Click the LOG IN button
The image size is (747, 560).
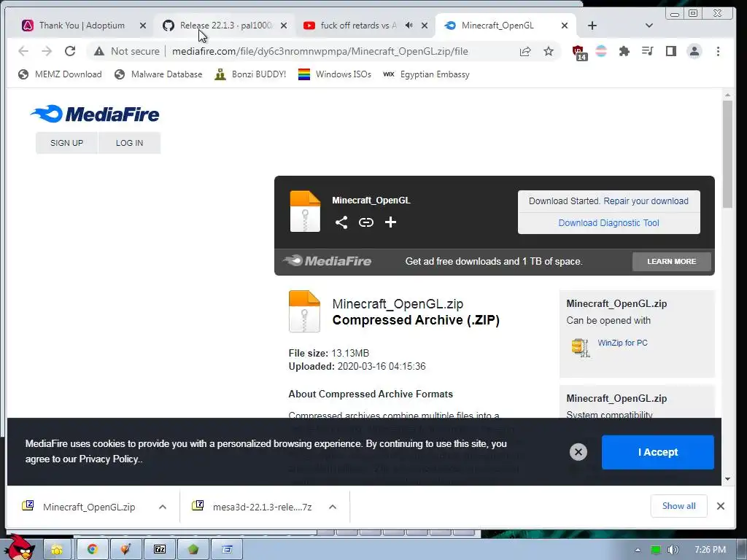(129, 143)
